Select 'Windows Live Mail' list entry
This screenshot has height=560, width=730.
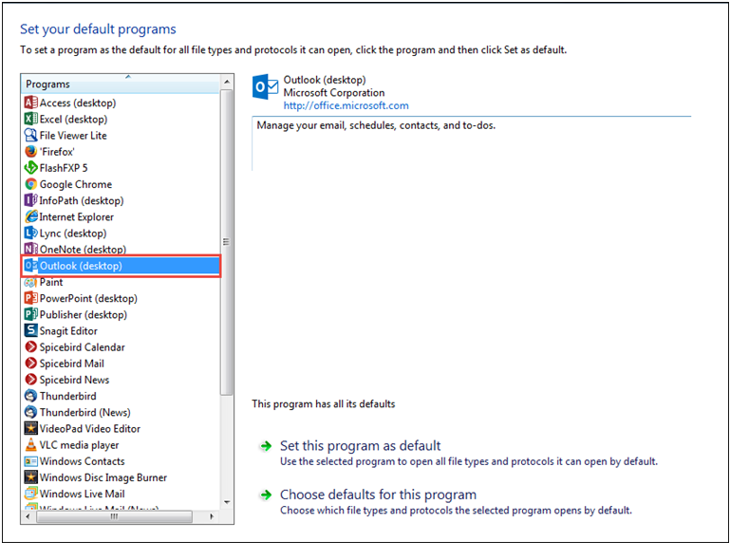82,494
